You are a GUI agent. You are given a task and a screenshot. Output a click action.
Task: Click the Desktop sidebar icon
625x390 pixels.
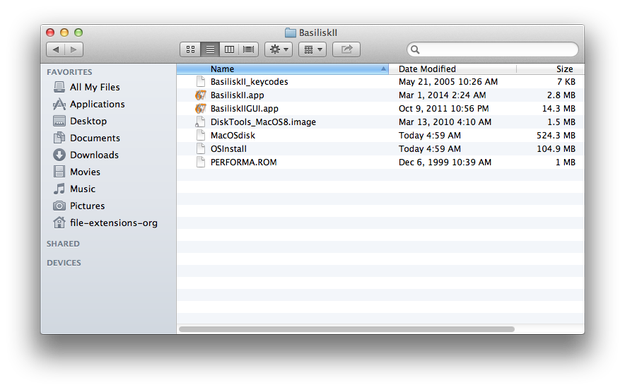pos(59,121)
